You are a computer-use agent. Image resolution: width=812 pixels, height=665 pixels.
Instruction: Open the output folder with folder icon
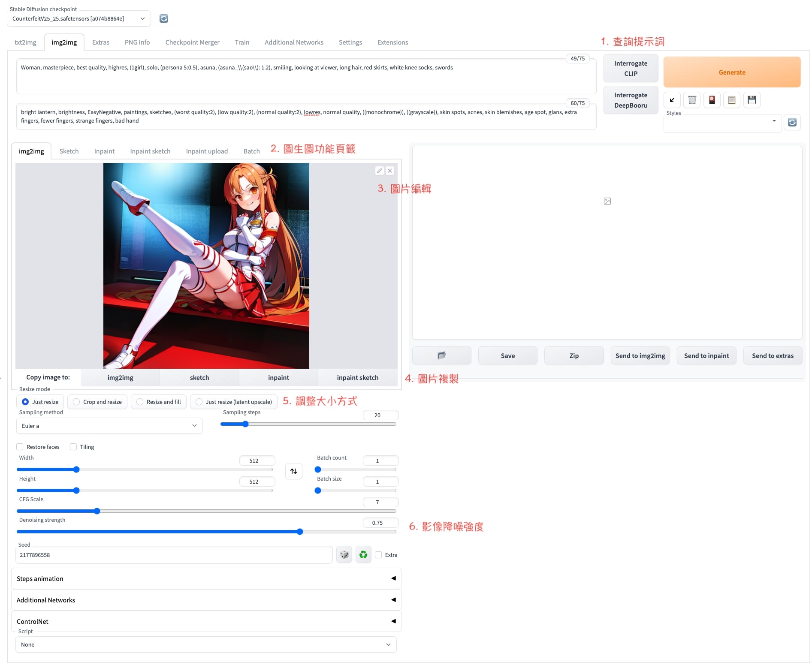pyautogui.click(x=442, y=355)
